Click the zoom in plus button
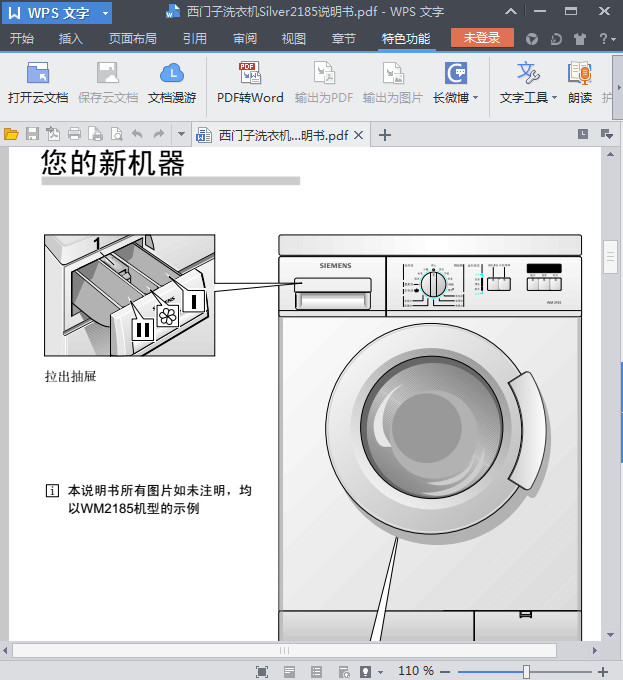This screenshot has width=623, height=680. pos(603,672)
